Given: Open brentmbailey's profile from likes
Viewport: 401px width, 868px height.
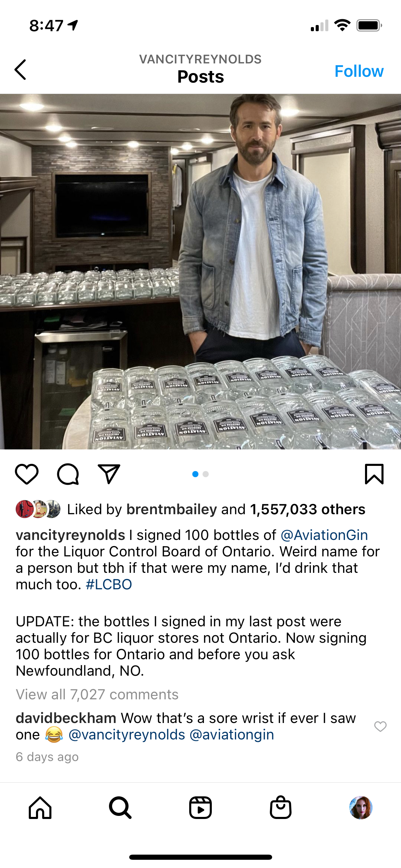Looking at the screenshot, I should (172, 509).
